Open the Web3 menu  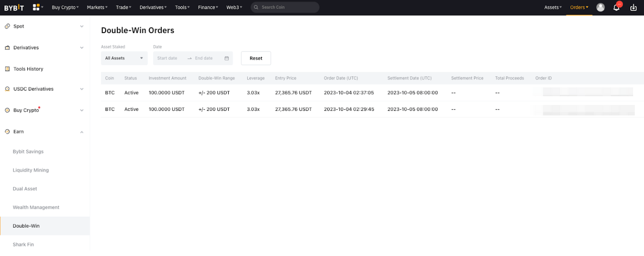234,8
